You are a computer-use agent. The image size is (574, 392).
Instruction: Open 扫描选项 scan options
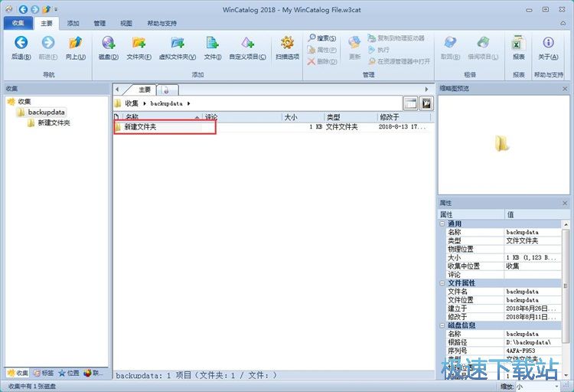287,48
